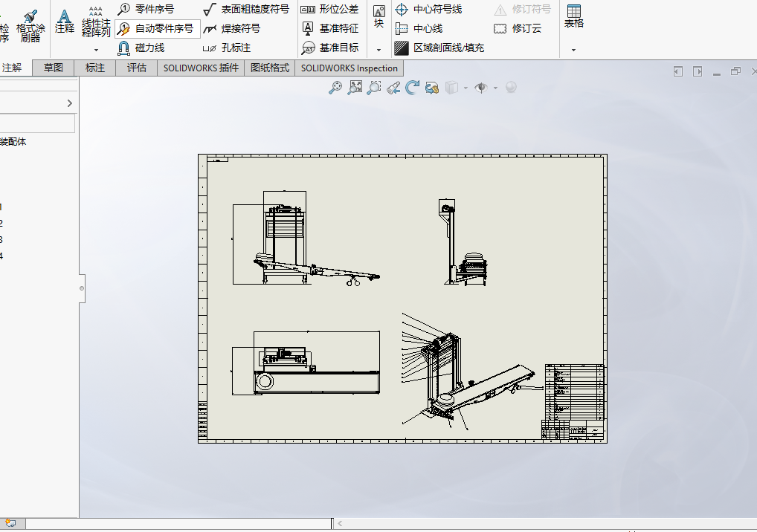Screen dimensions: 757x532
Task: Select the 装配体 tree item
Action: (13, 142)
